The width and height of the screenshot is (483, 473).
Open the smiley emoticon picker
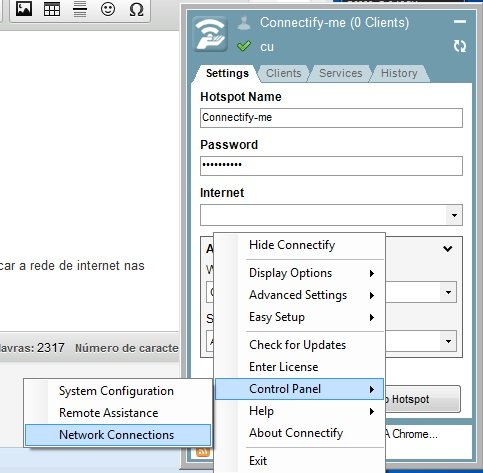(x=108, y=9)
